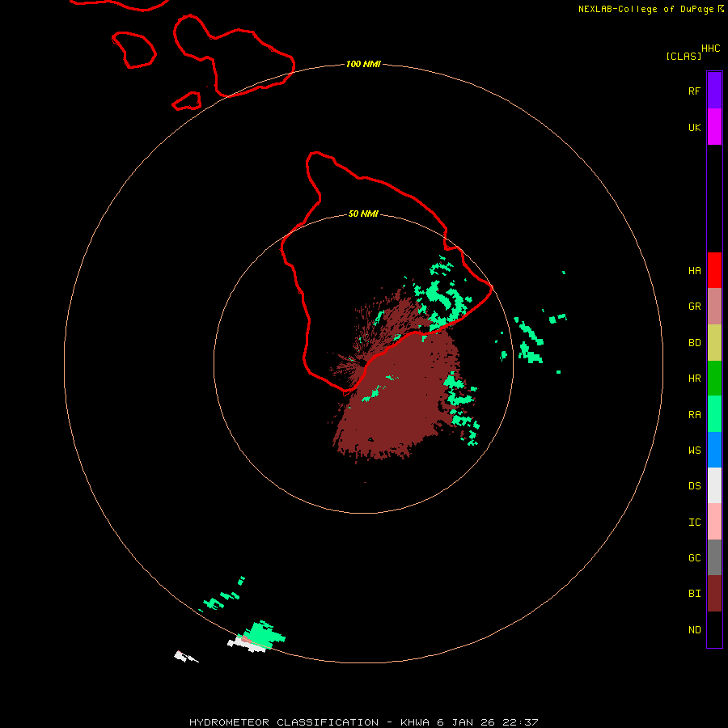Click the [CLAS] unit label
Image resolution: width=728 pixels, height=728 pixels.
click(x=684, y=56)
